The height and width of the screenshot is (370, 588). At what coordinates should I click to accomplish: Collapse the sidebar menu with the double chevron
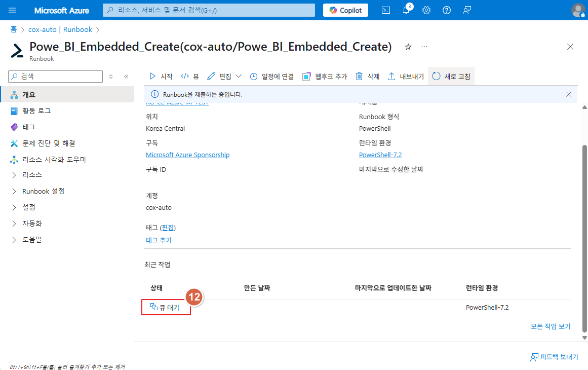tap(127, 77)
